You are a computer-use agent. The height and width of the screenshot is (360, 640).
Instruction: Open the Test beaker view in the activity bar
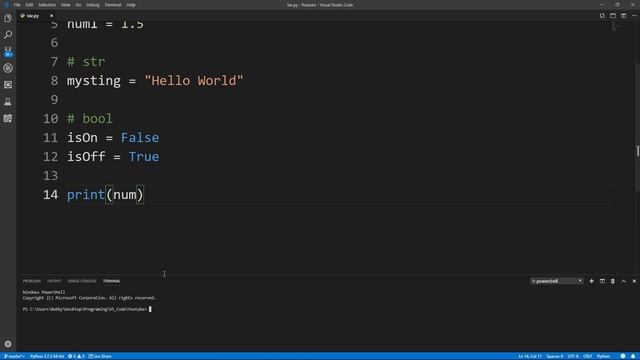[8, 102]
